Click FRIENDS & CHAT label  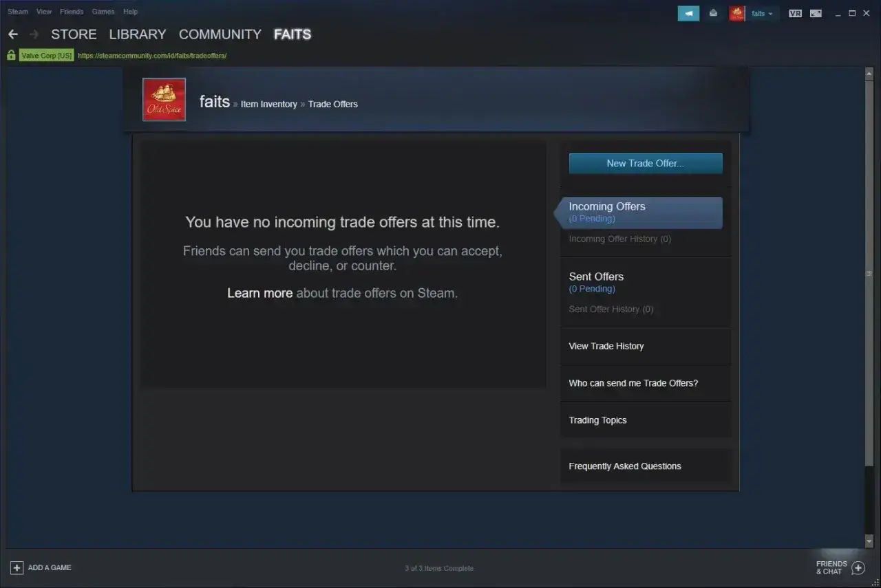pyautogui.click(x=831, y=568)
